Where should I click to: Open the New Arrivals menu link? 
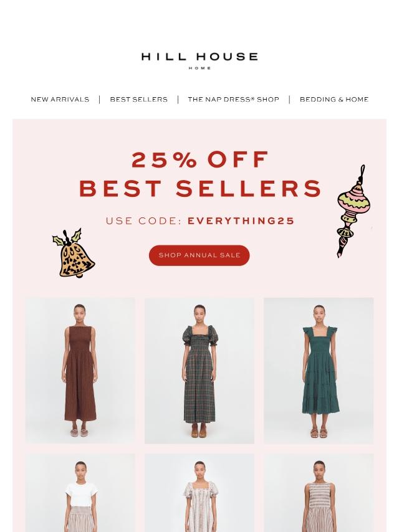point(60,100)
